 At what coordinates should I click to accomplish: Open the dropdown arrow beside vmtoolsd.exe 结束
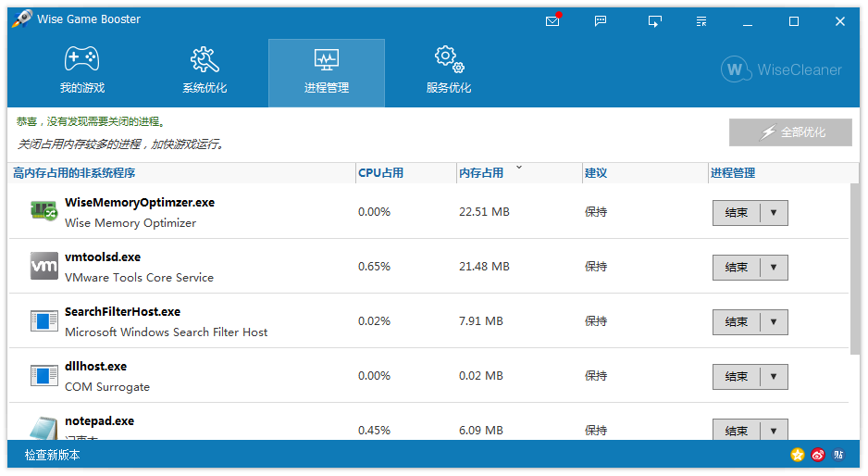tap(774, 268)
